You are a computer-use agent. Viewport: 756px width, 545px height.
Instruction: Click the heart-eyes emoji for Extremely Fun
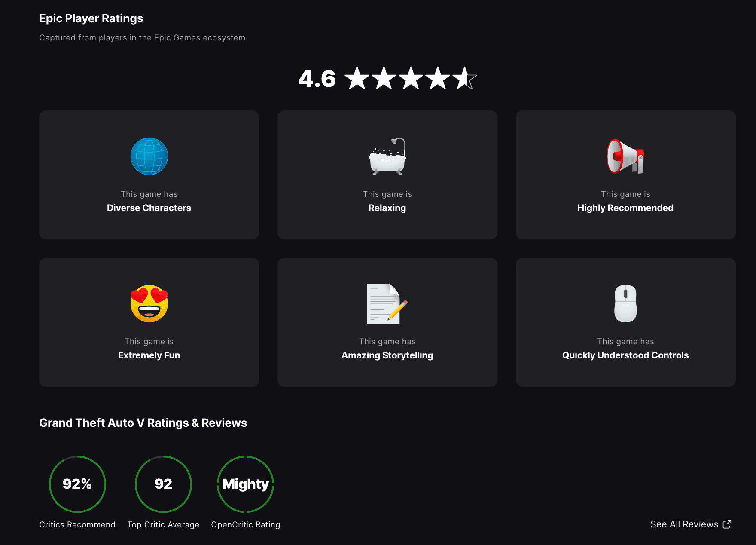tap(149, 304)
